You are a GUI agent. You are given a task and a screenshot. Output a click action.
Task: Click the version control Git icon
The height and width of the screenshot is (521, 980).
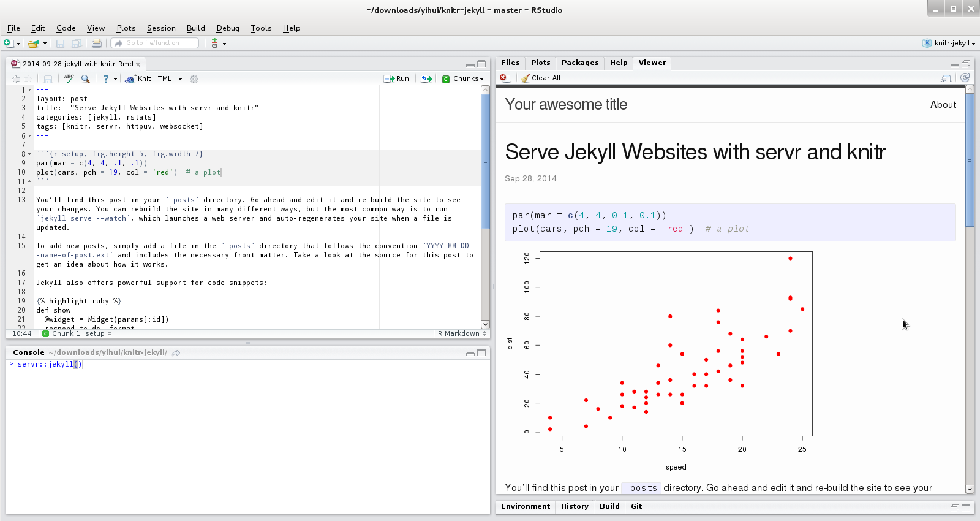(214, 43)
